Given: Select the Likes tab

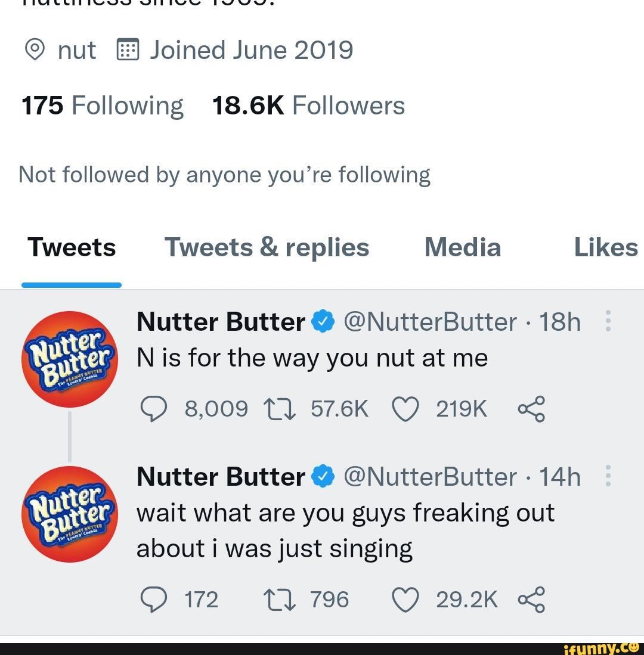Looking at the screenshot, I should tap(606, 247).
